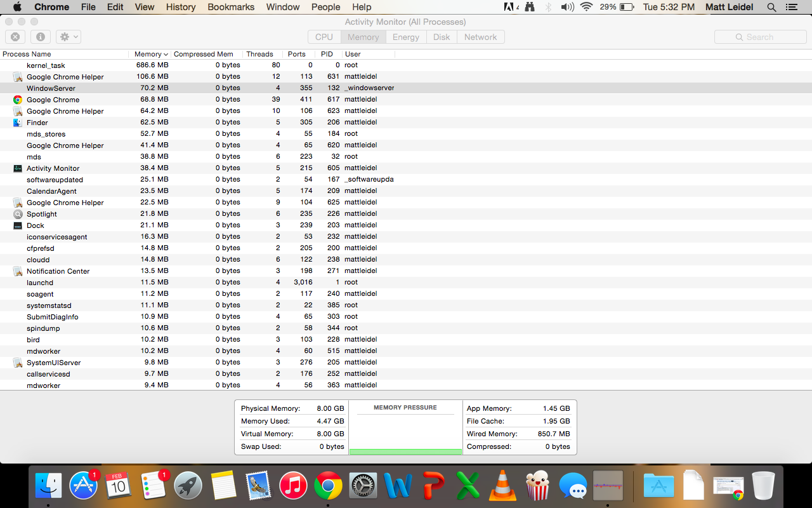Switch to the Energy tab

pos(406,37)
